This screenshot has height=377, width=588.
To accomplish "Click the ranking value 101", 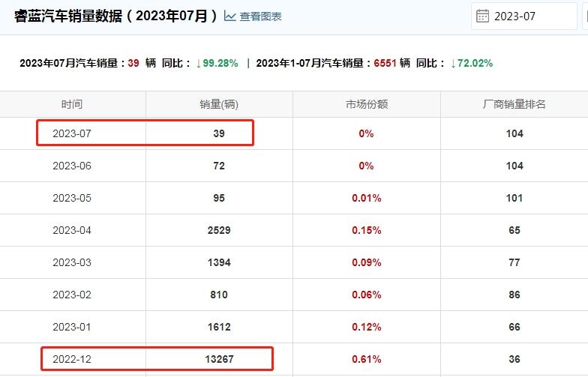I will tap(514, 198).
